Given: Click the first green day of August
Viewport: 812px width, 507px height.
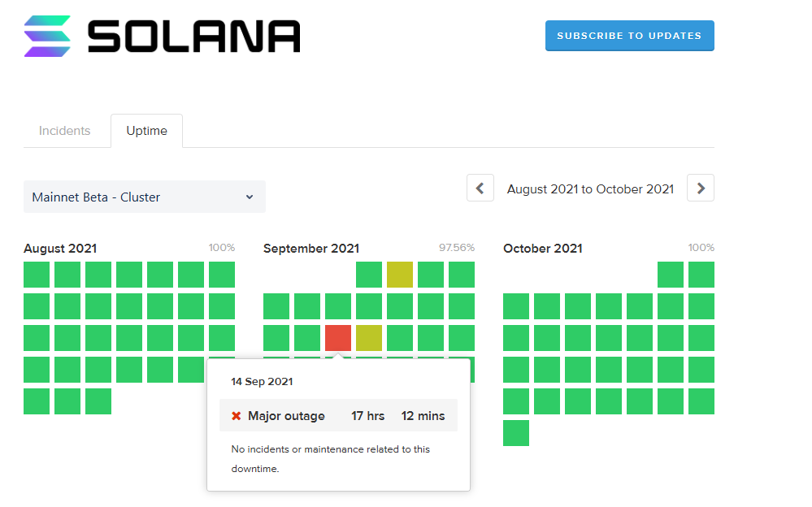Looking at the screenshot, I should pos(37,275).
